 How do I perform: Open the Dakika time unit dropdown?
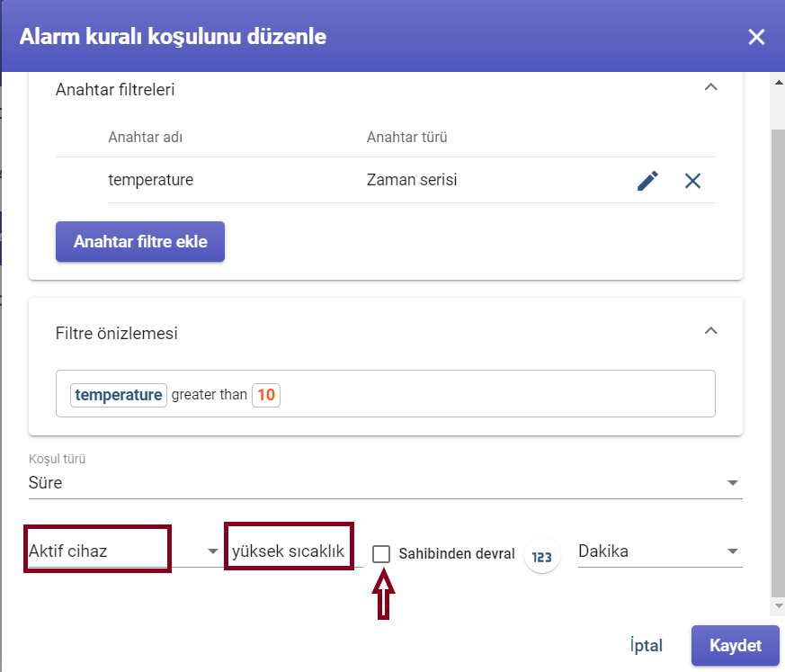tap(660, 551)
